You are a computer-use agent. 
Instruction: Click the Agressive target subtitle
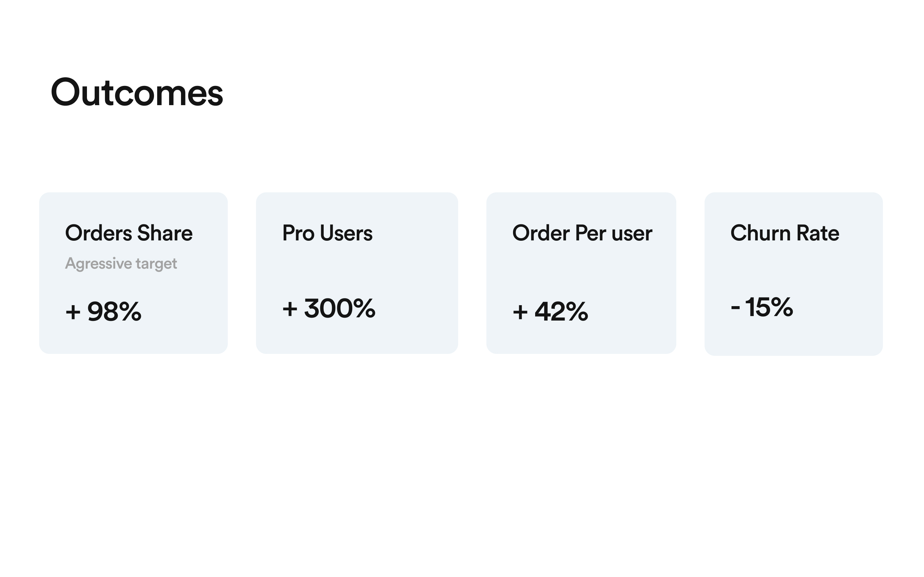[x=121, y=264]
